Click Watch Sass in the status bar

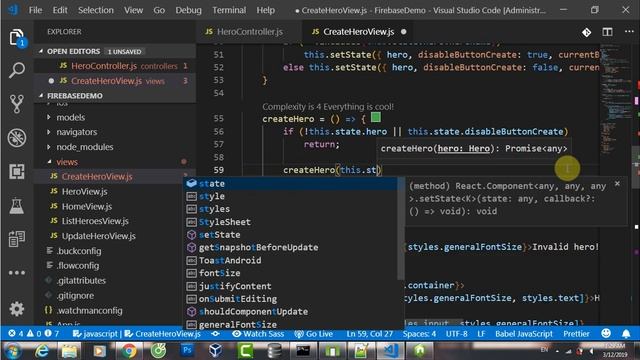(258, 333)
